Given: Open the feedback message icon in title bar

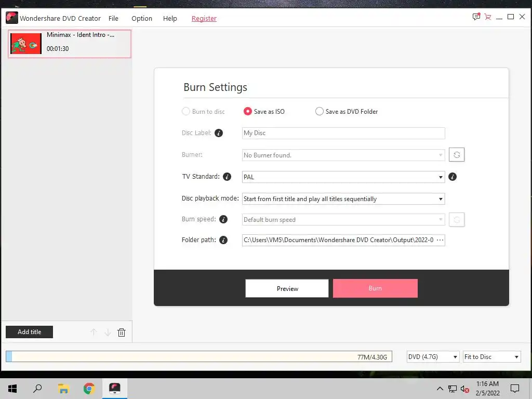Looking at the screenshot, I should (476, 17).
